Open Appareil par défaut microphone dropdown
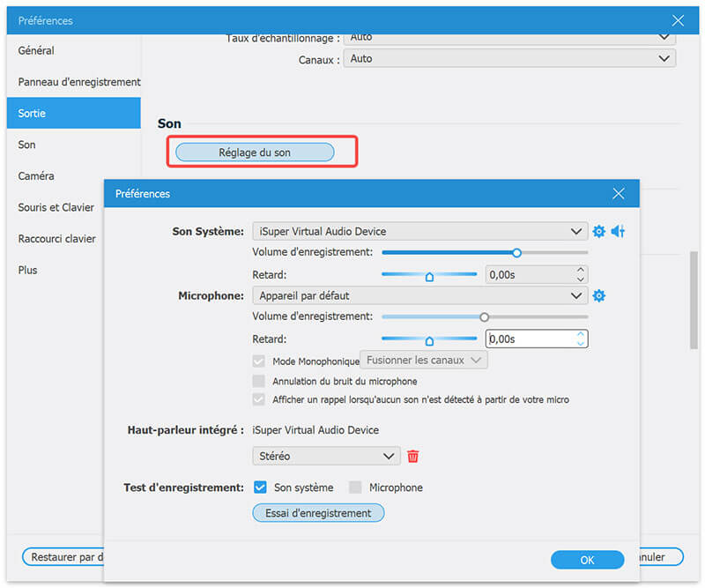 [x=419, y=295]
